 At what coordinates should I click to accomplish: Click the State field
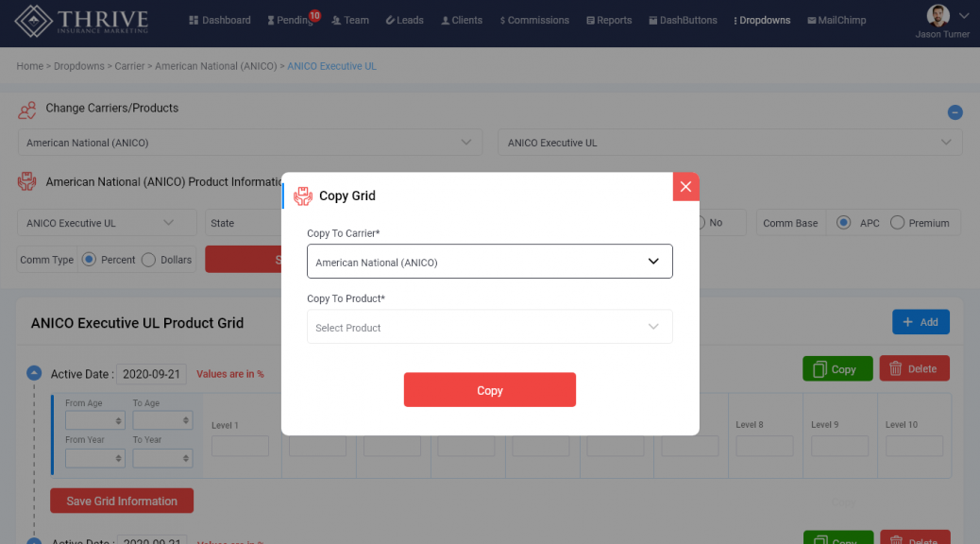tap(244, 223)
